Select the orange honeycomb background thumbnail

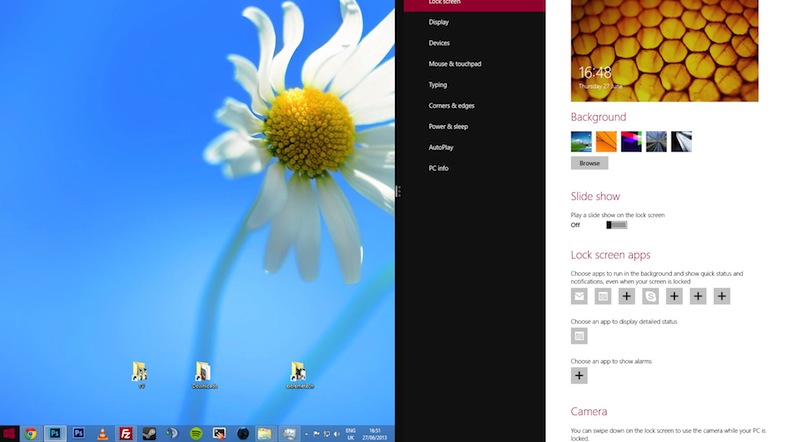pyautogui.click(x=606, y=141)
